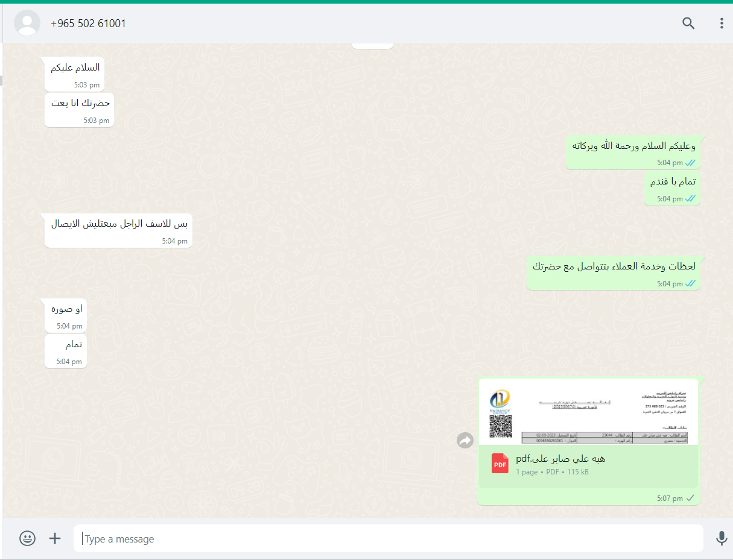Click the red PDF file icon

[500, 464]
